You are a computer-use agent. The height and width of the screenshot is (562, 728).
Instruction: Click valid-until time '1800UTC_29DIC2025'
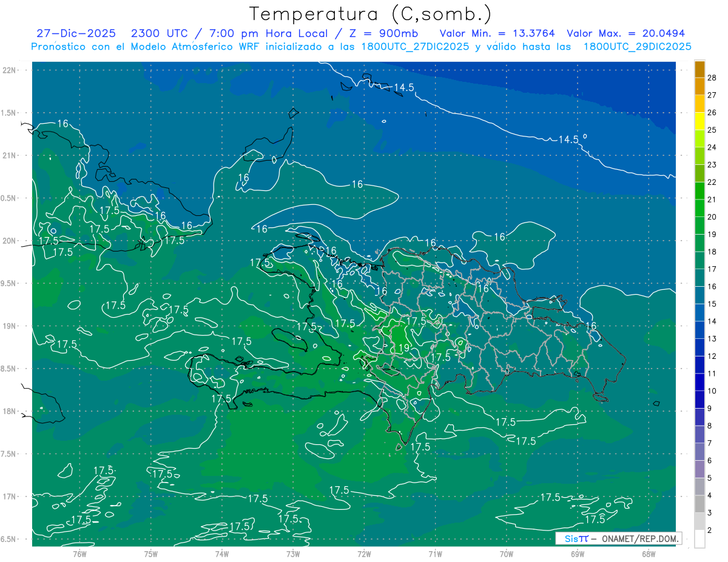pos(637,47)
